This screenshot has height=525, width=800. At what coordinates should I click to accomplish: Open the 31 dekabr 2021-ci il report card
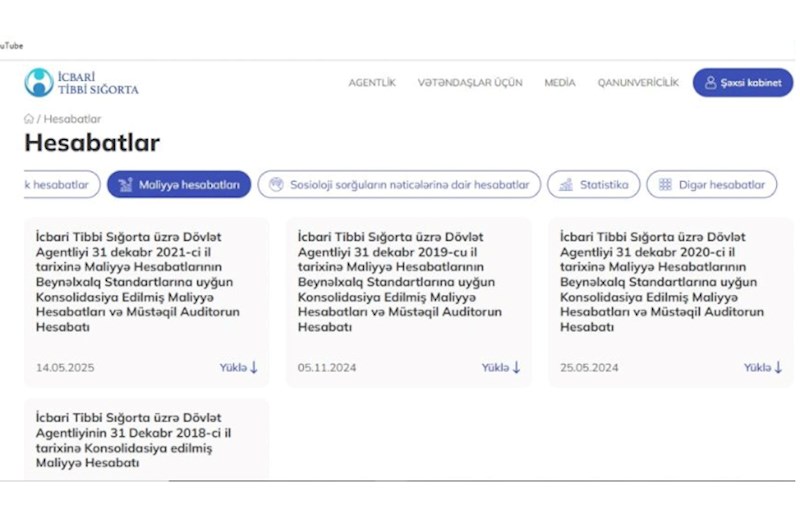click(x=146, y=302)
